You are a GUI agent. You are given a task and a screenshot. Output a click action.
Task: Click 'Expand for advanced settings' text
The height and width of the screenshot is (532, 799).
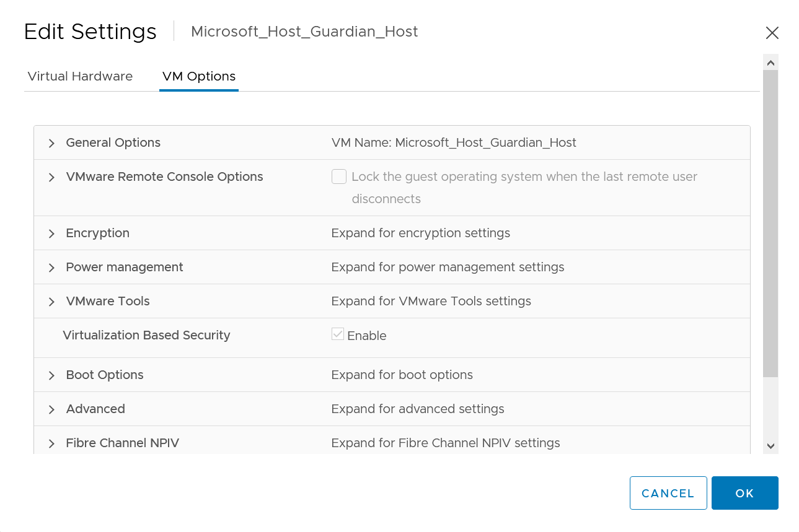[x=418, y=409]
